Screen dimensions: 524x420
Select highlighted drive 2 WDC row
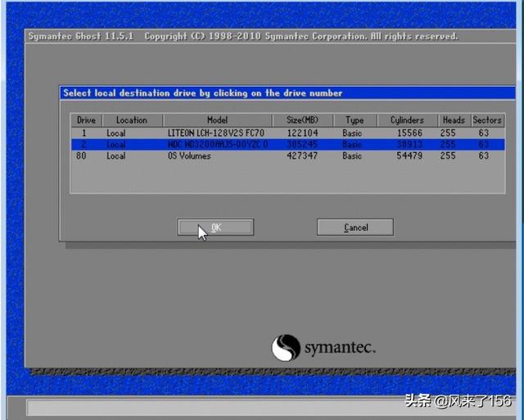pyautogui.click(x=287, y=144)
